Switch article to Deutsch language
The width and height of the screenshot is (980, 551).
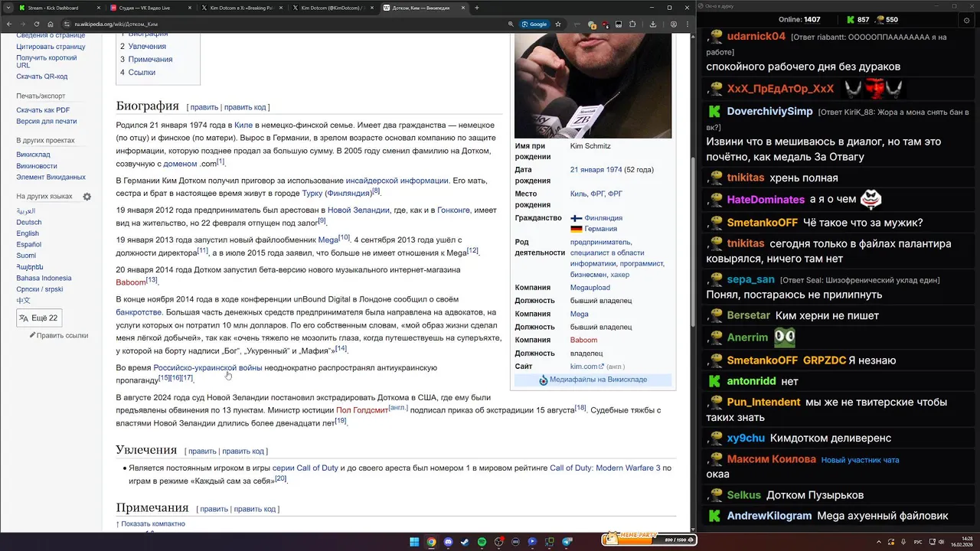click(29, 222)
